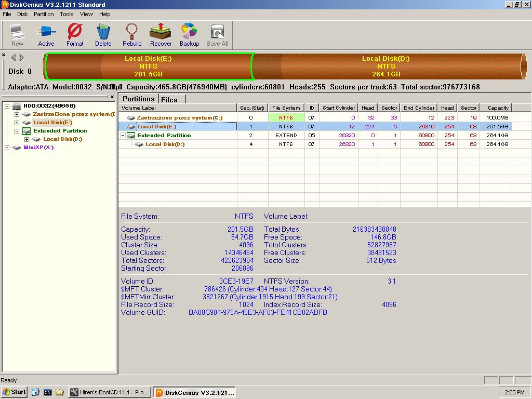532x399 pixels.
Task: Sort by the End Cylinder column header
Action: [419, 108]
